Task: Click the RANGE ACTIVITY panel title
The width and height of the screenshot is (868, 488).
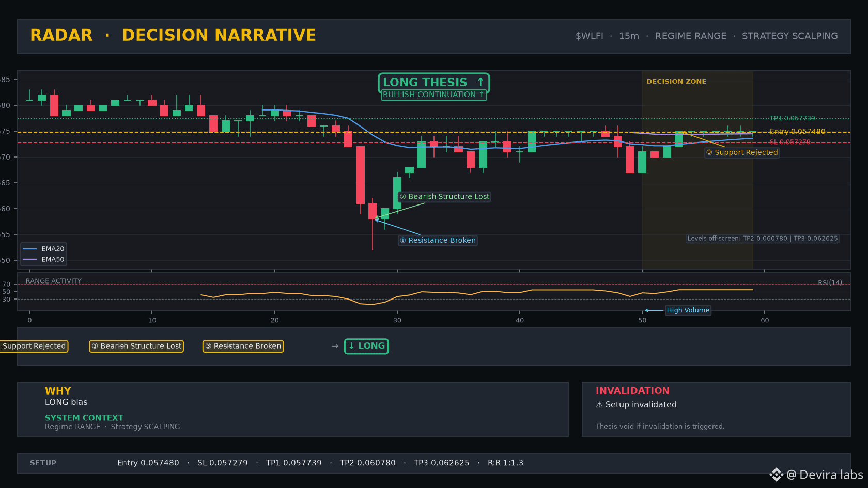Action: pyautogui.click(x=54, y=281)
